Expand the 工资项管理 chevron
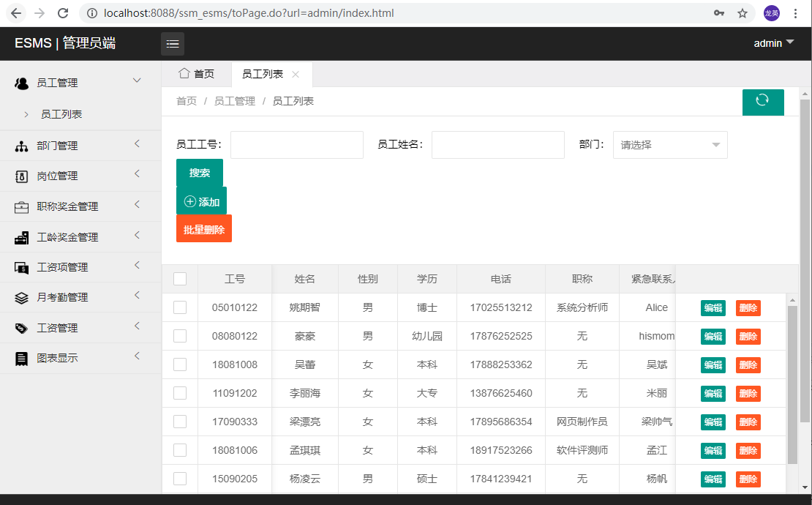Image resolution: width=812 pixels, height=505 pixels. [137, 265]
